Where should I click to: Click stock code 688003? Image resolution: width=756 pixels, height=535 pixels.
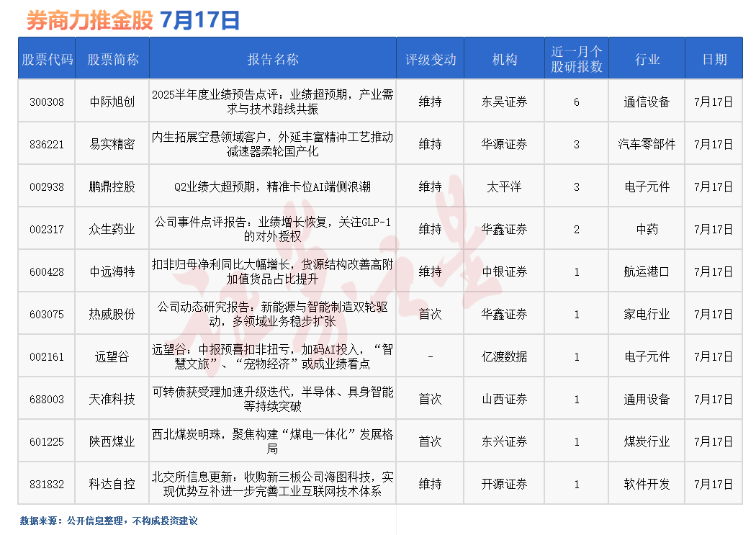pyautogui.click(x=47, y=399)
